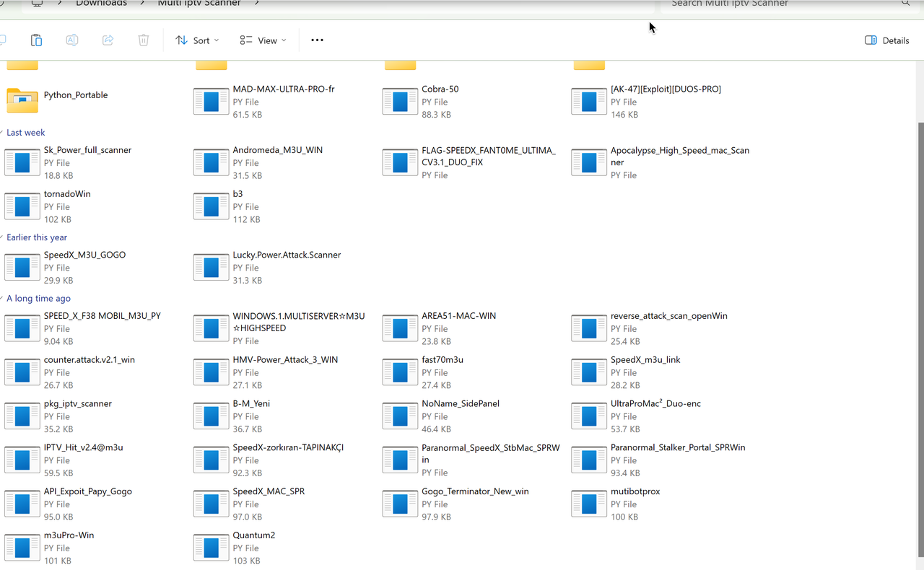This screenshot has height=570, width=924.
Task: Select the SpeedX_m3u_link file icon
Action: coord(589,372)
